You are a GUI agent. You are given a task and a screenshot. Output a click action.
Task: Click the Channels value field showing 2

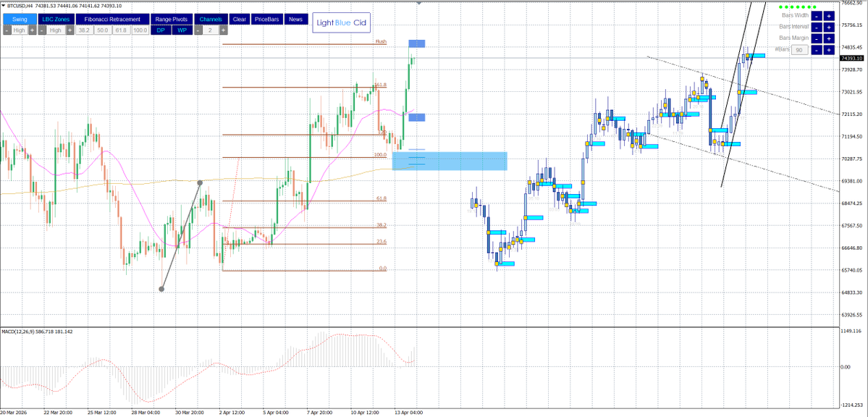click(211, 30)
